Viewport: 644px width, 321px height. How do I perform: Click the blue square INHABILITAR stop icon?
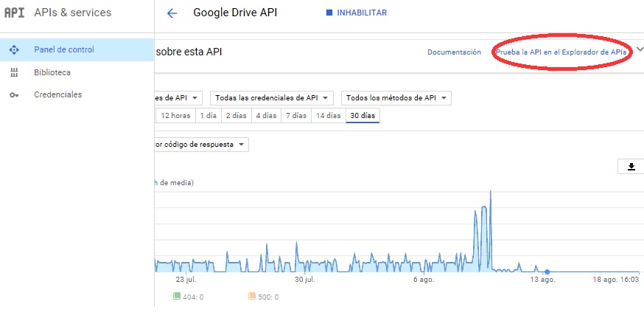click(329, 13)
